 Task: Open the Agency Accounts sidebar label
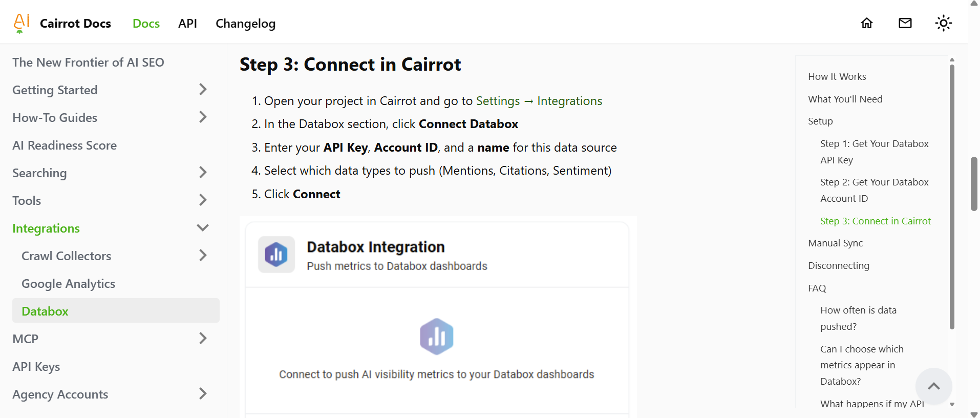[x=60, y=394]
